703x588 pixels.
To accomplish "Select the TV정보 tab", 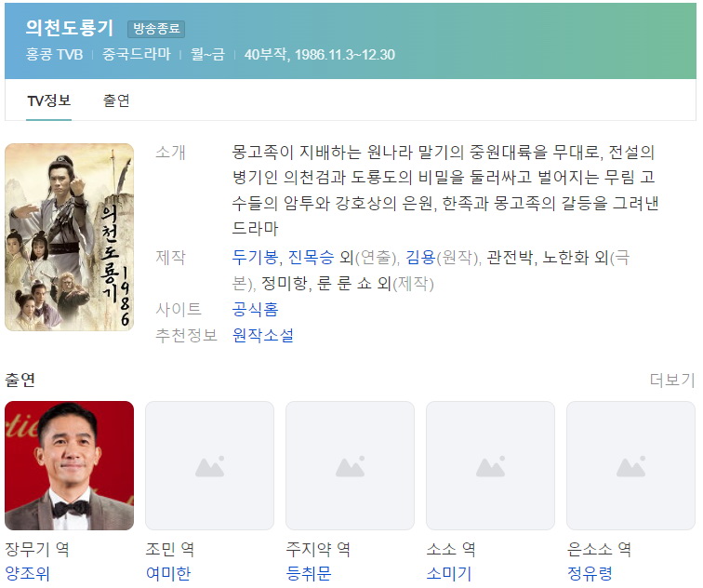I will click(49, 100).
